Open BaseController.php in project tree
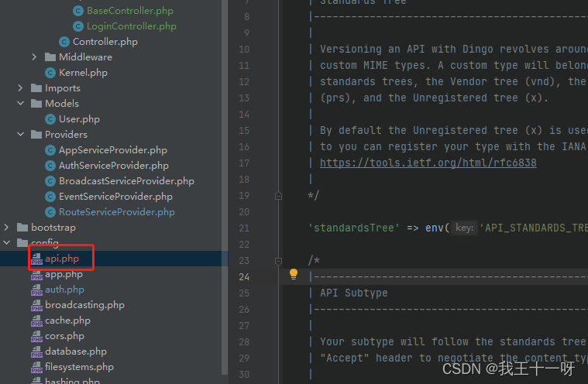The image size is (588, 384). pos(129,11)
